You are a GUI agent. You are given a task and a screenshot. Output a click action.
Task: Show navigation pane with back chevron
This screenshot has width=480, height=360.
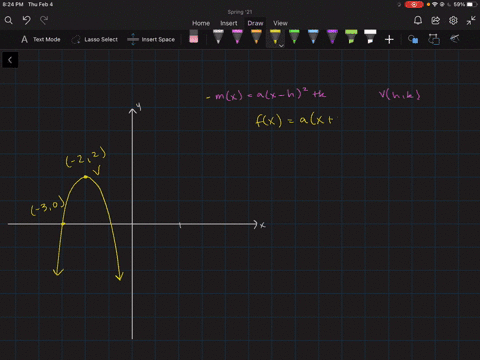click(x=10, y=60)
